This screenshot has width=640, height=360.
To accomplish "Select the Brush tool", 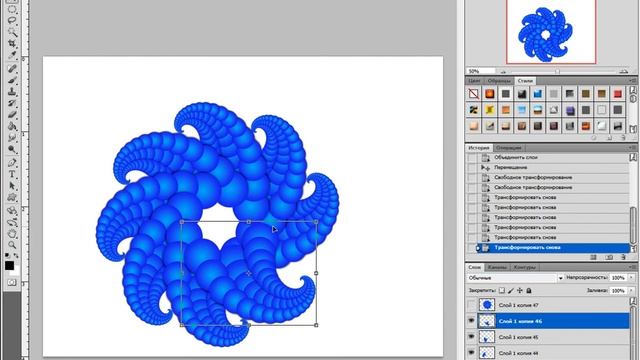I will click(x=12, y=80).
